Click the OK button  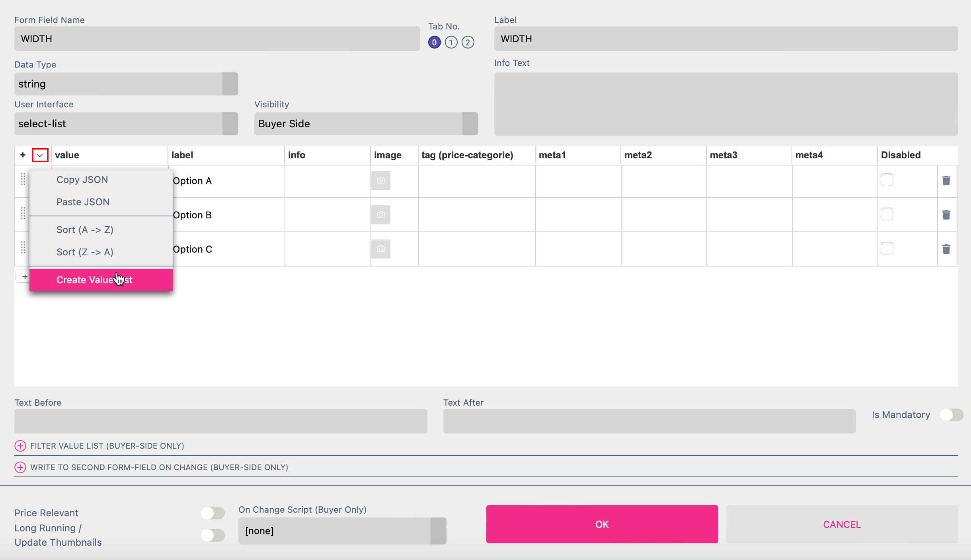[601, 524]
